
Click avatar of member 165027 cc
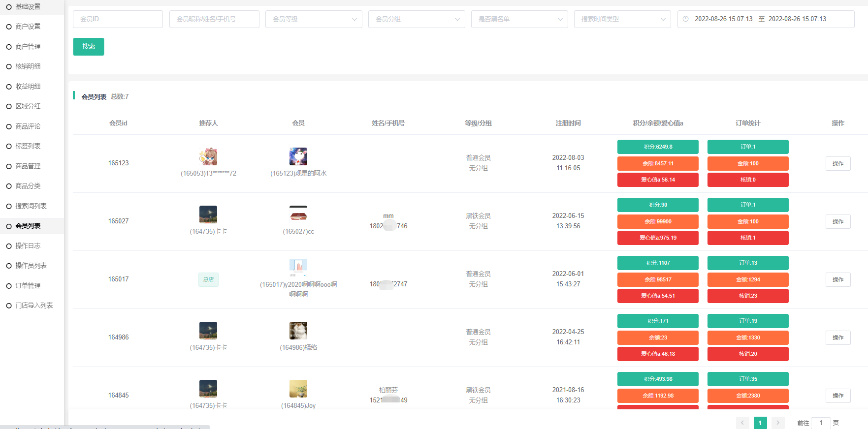(x=298, y=214)
